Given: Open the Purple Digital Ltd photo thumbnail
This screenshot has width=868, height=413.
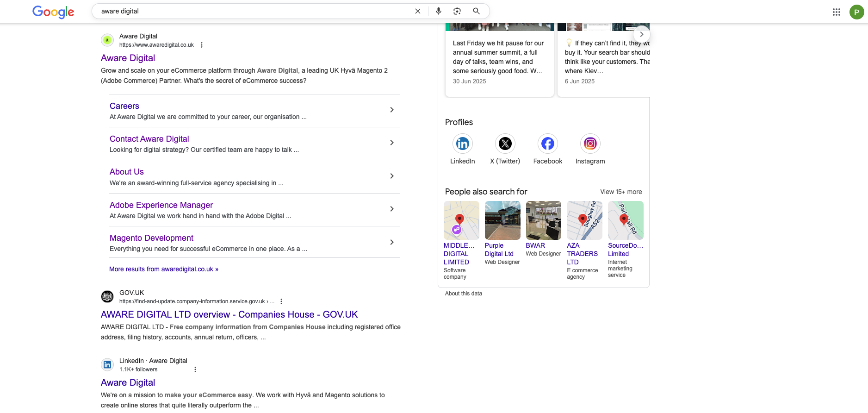Looking at the screenshot, I should [502, 220].
